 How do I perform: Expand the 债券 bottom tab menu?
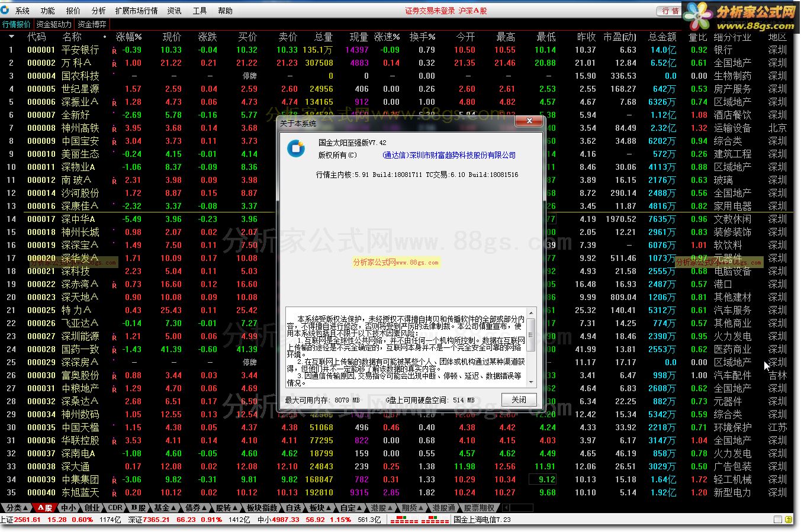point(204,508)
